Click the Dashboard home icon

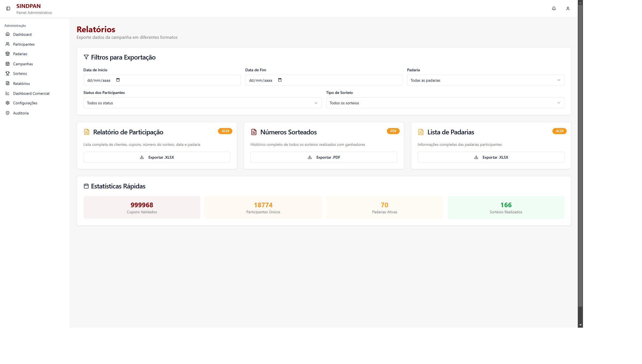8,34
